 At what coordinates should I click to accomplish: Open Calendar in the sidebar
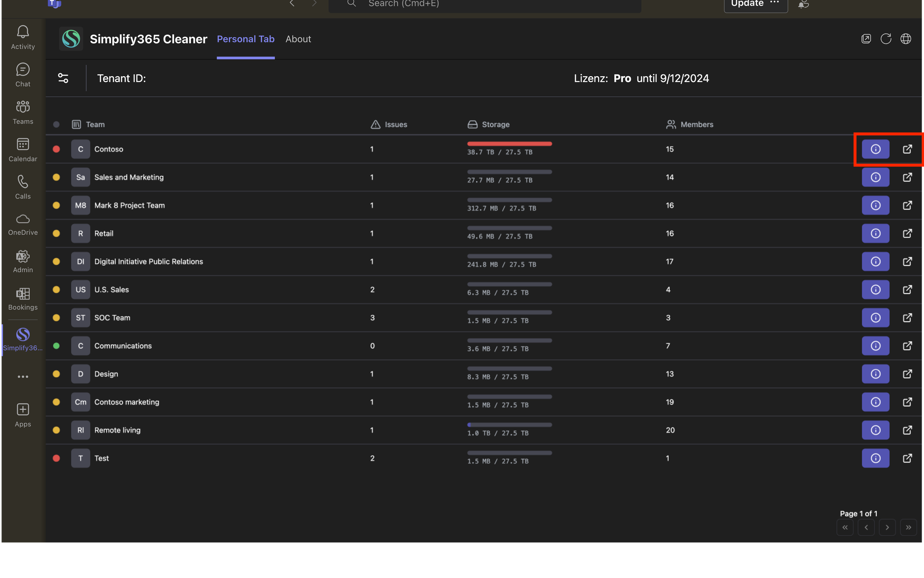(x=23, y=150)
